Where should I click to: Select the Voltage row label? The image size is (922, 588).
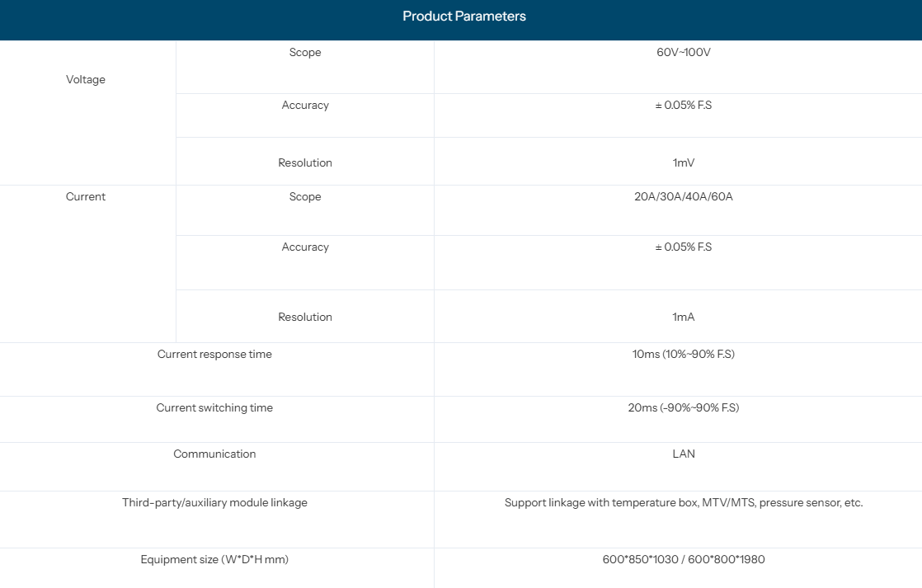[x=86, y=80]
